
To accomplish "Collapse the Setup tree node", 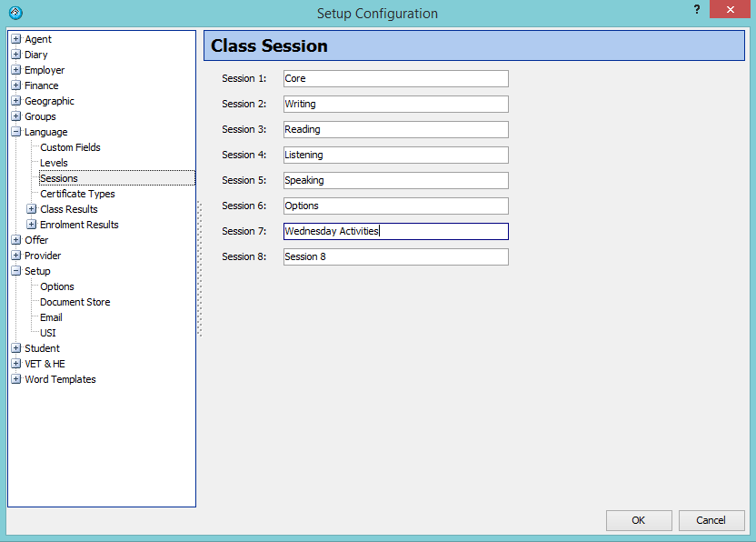I will tap(16, 271).
